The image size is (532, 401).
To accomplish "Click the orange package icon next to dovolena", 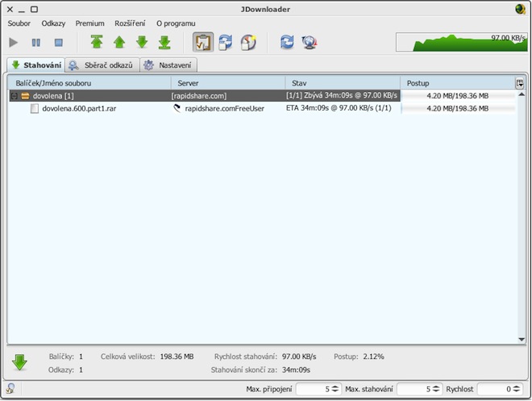I will pos(25,96).
